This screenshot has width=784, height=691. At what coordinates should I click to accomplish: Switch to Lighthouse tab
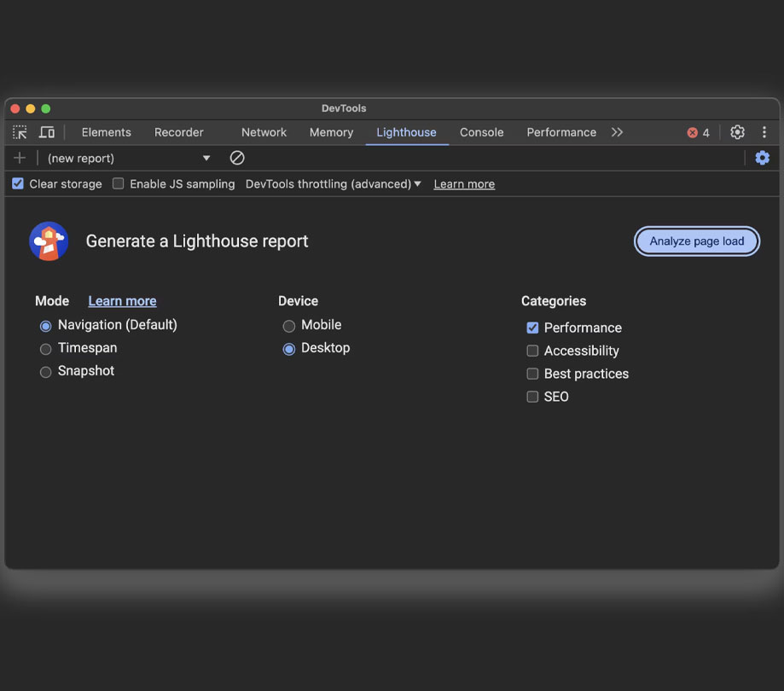(406, 132)
